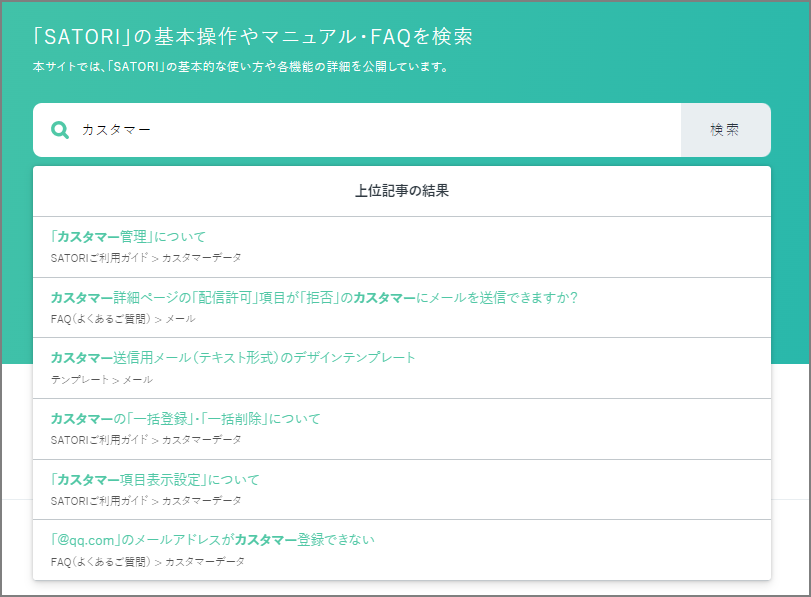Open the 「@qq.com」 mail address registration article
This screenshot has width=811, height=597.
coord(213,540)
